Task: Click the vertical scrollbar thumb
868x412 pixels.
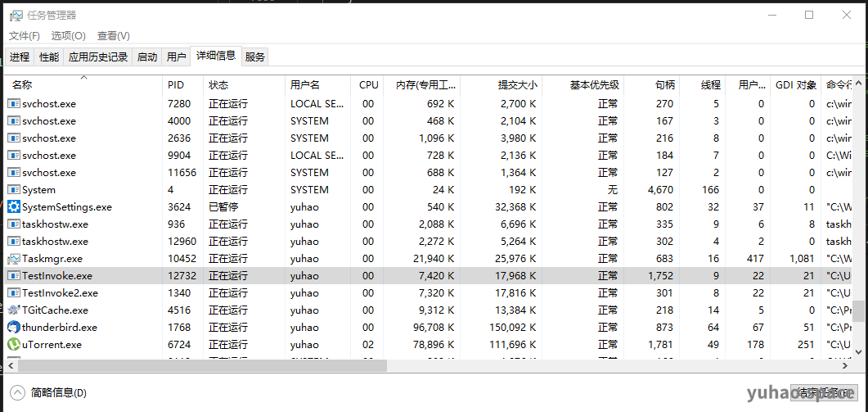Action: (858, 310)
